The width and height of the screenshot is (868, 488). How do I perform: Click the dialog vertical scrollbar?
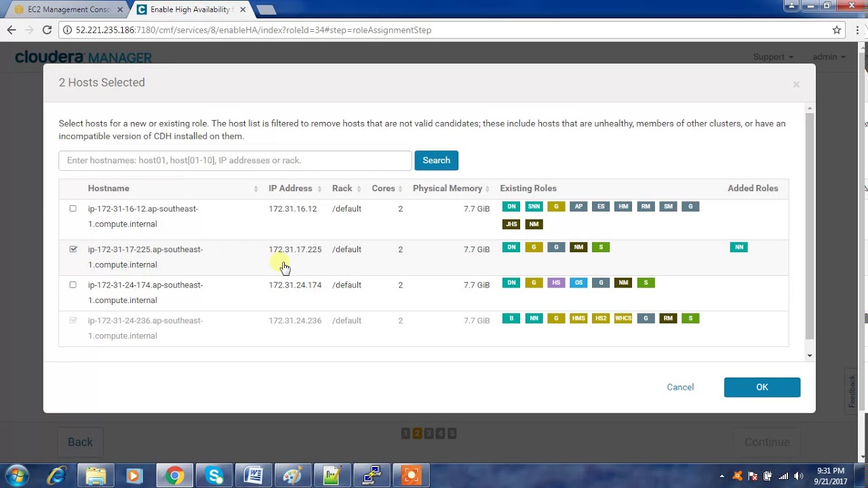(809, 227)
